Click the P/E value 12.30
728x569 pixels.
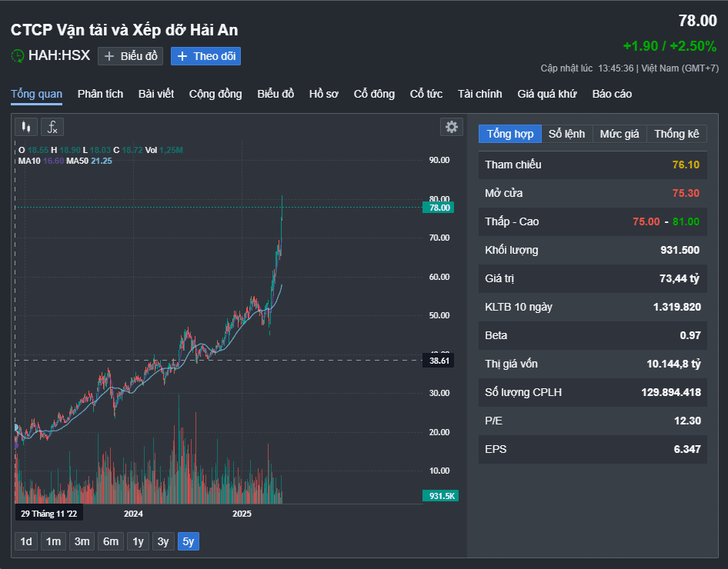tap(687, 421)
